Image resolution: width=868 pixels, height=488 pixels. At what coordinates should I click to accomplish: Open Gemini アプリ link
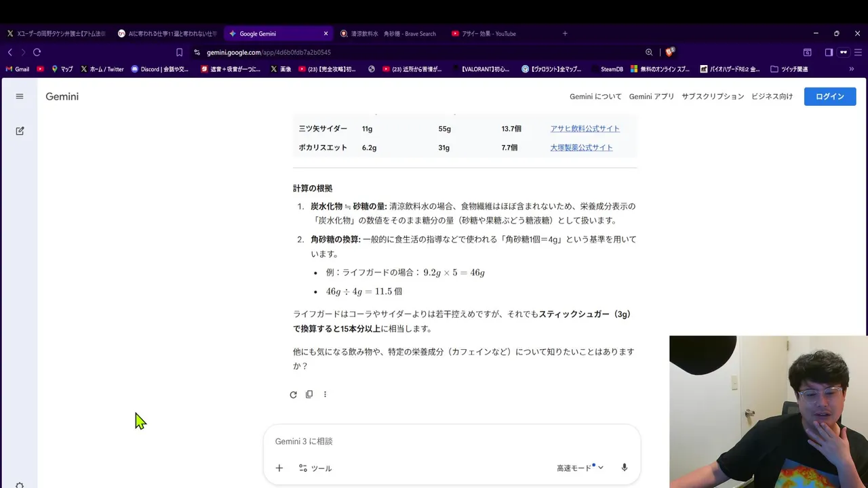pyautogui.click(x=652, y=96)
